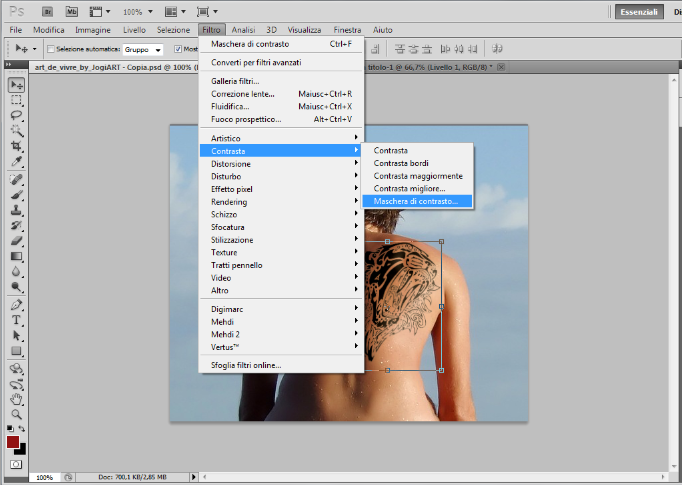Select the 3D Camera Rotate tool
This screenshot has width=682, height=485.
click(x=16, y=384)
